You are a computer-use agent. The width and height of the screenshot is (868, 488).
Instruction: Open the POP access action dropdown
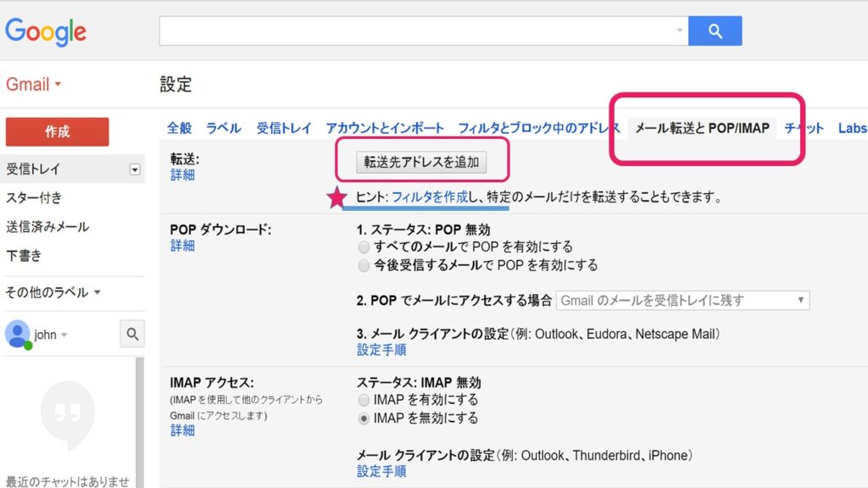(x=682, y=301)
